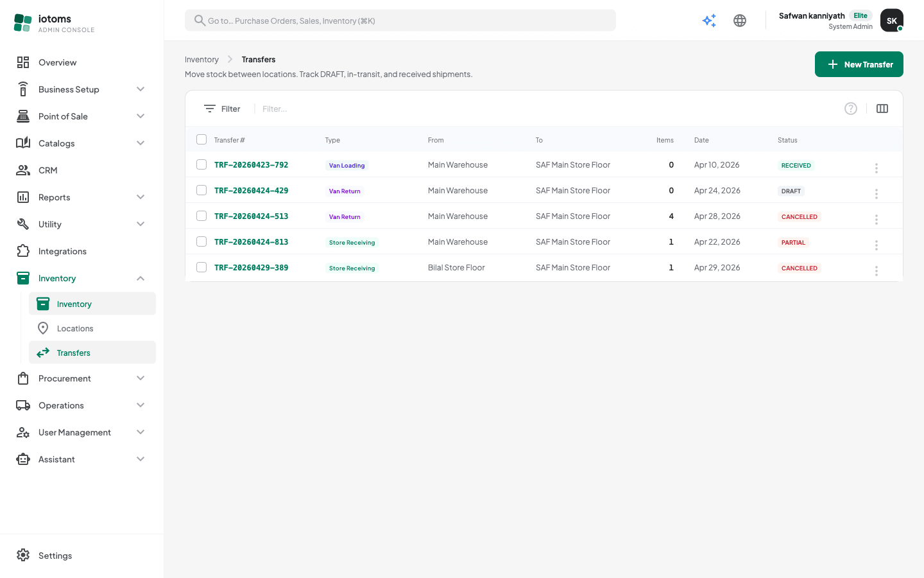This screenshot has width=924, height=578.
Task: Go to Inventory breadcrumb link
Action: tap(201, 60)
